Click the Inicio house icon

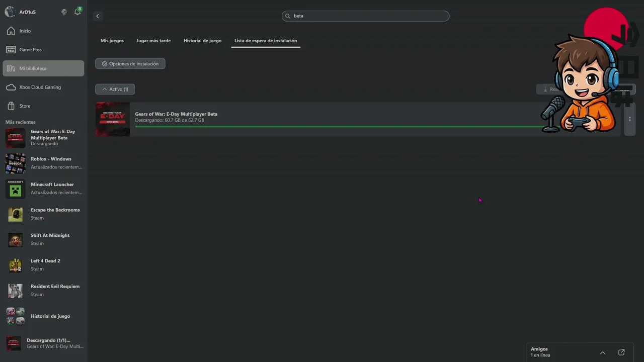click(x=11, y=31)
